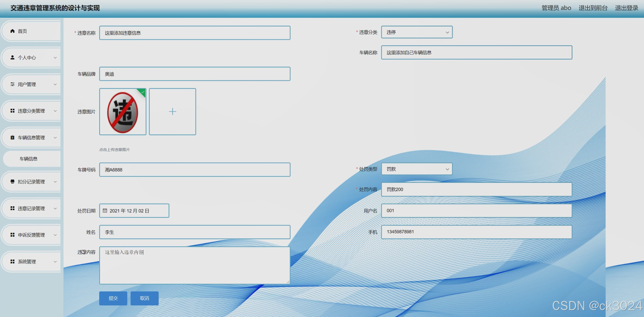Expand the 申诉反馈管理 menu chevron
The width and height of the screenshot is (644, 317).
pos(55,235)
